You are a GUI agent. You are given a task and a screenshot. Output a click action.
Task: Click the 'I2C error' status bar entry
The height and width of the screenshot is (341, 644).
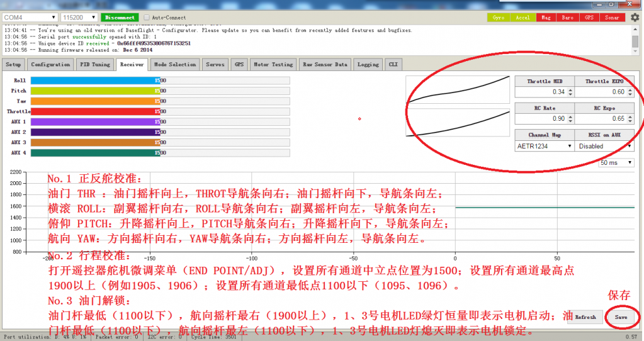[165, 337]
